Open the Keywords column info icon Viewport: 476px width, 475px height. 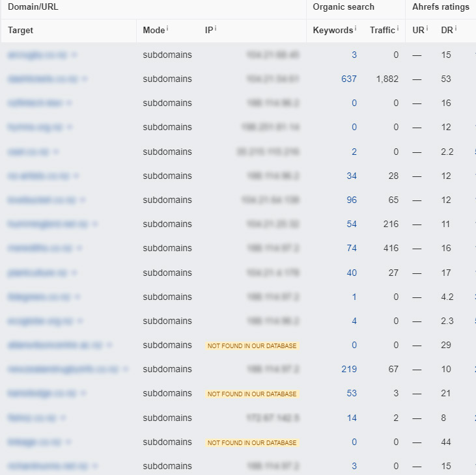[355, 29]
